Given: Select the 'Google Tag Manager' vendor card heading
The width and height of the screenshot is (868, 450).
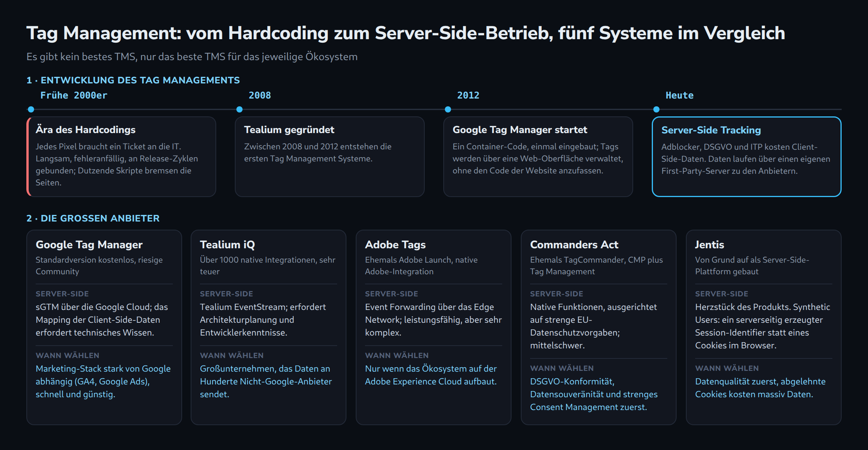Looking at the screenshot, I should (89, 244).
